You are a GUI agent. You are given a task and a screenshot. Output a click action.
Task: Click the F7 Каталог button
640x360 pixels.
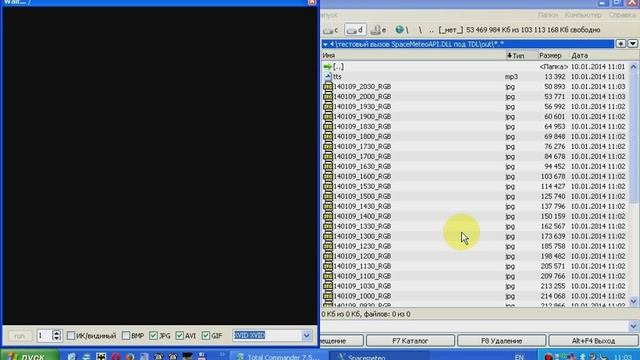pyautogui.click(x=410, y=341)
